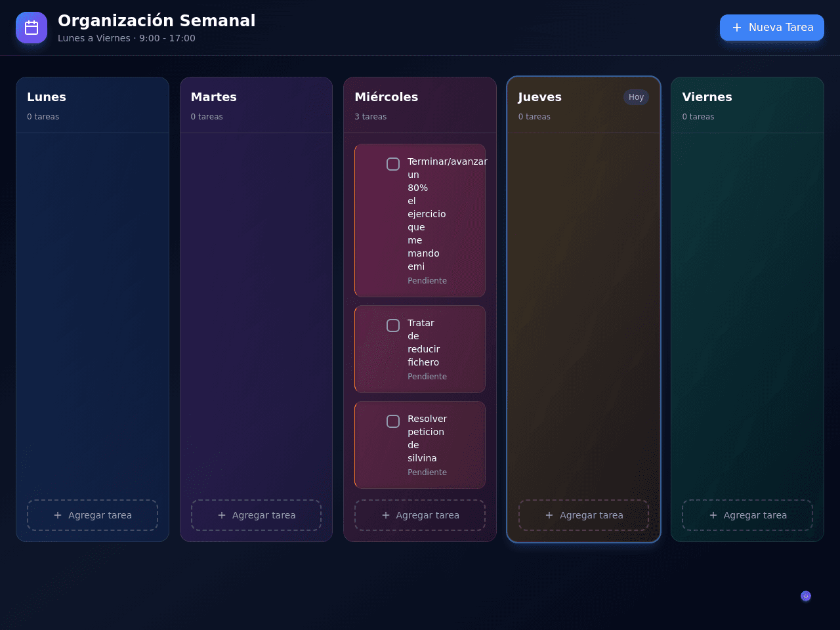Open the 'Tratar de reducir fichero' task card
840x630 pixels.
tap(420, 349)
